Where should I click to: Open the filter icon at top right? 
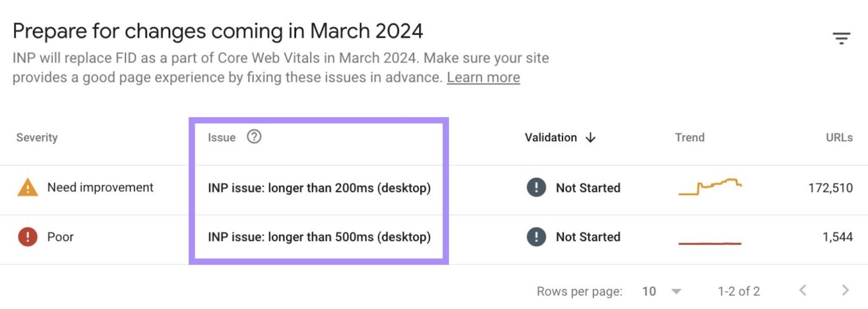click(841, 38)
